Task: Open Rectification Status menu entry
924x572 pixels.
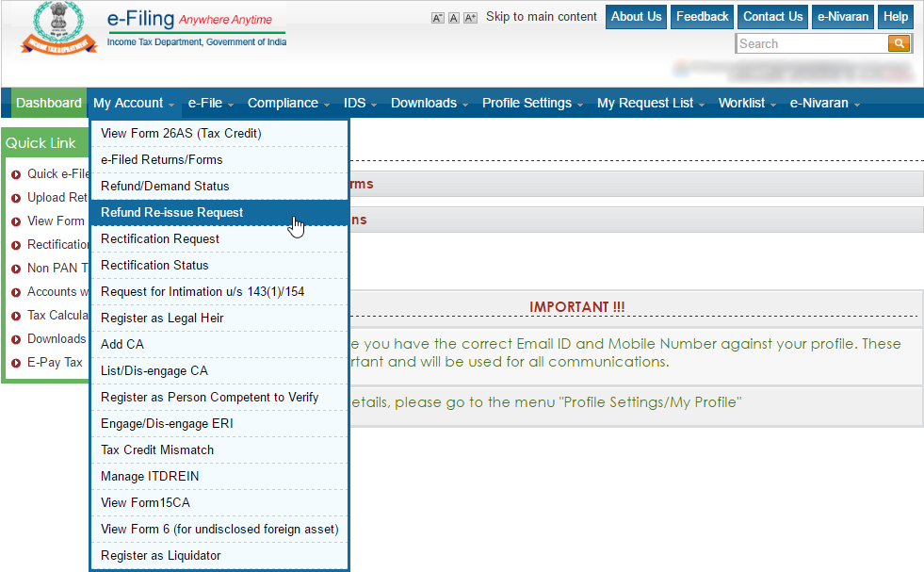Action: (x=219, y=266)
